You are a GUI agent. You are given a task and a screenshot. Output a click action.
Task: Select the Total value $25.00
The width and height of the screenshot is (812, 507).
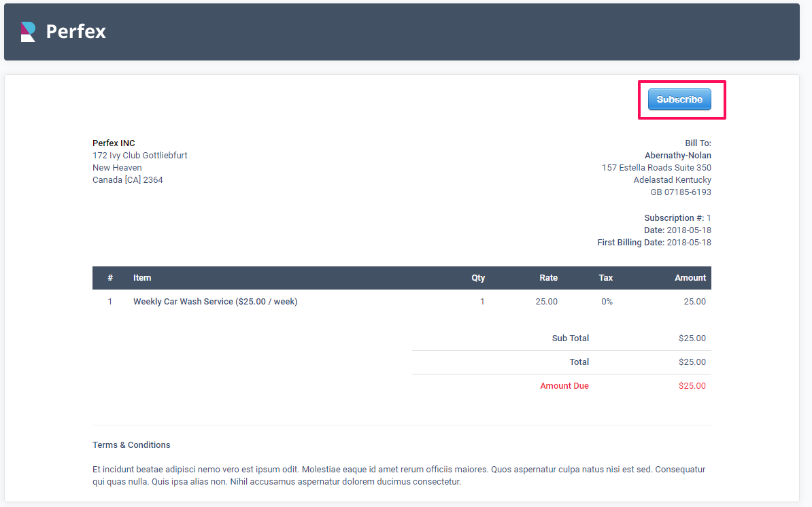[692, 362]
